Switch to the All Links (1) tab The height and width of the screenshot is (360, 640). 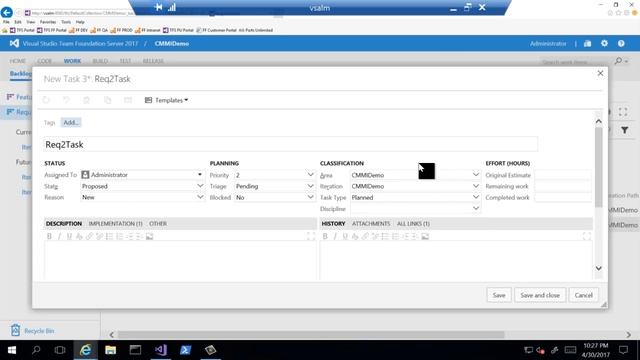click(x=413, y=224)
